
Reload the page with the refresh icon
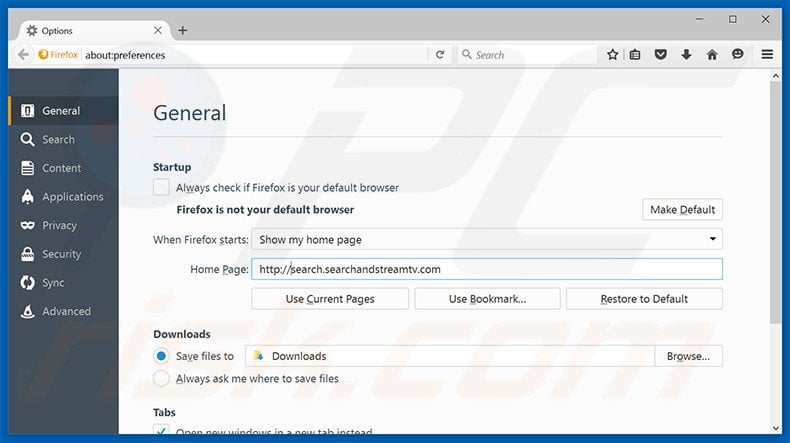coord(440,54)
